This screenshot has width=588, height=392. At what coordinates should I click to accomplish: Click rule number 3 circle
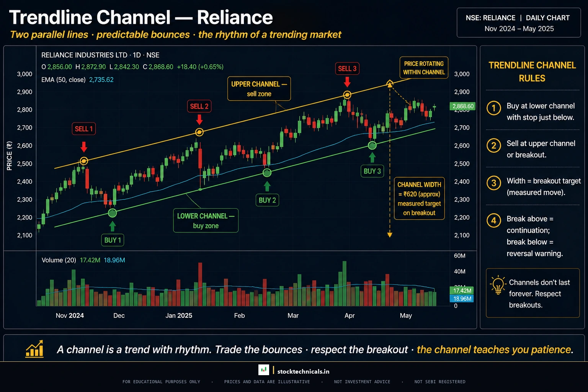pyautogui.click(x=494, y=183)
